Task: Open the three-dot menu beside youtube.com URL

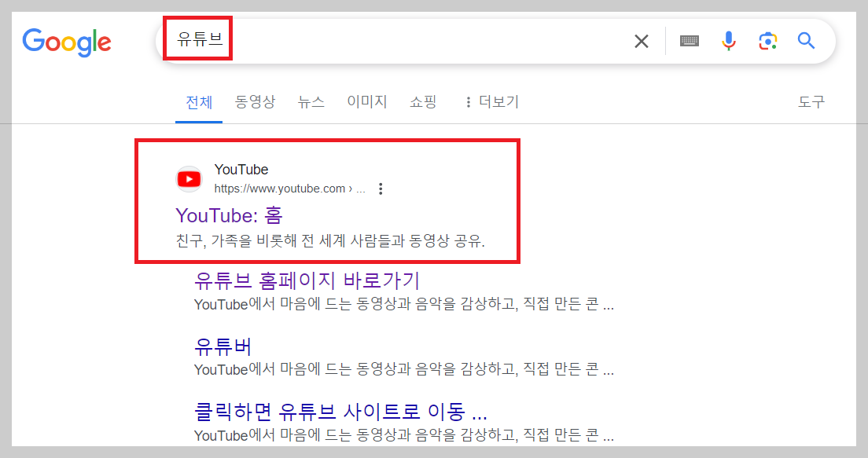Action: pos(381,189)
